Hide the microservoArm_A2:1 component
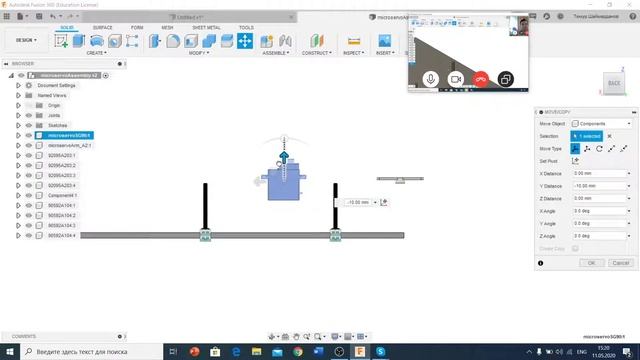 point(29,145)
